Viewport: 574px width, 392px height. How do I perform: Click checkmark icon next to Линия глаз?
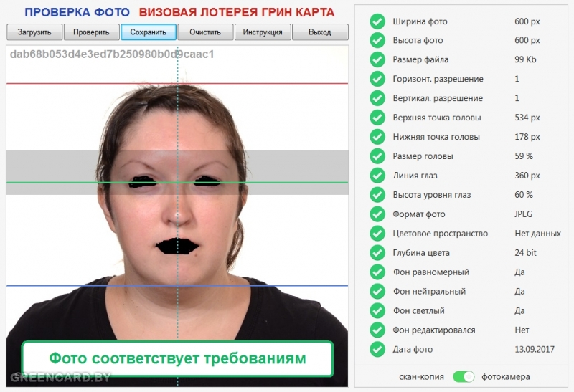[x=377, y=176]
